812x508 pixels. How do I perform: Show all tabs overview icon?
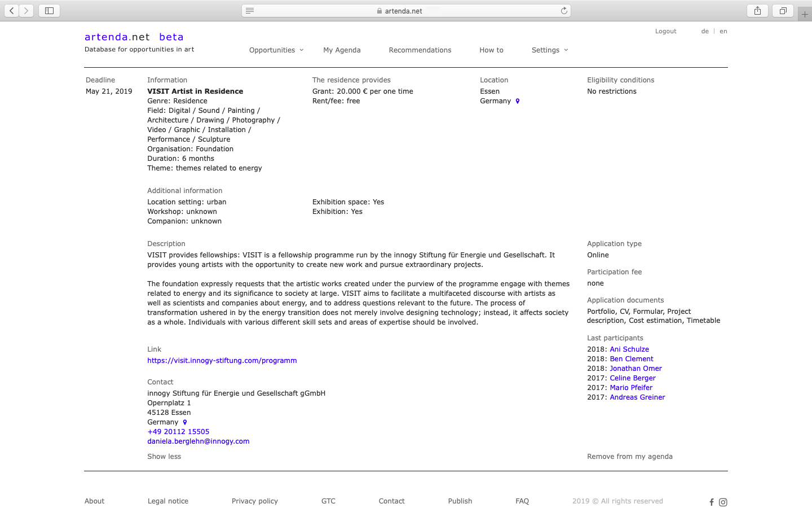coord(783,11)
